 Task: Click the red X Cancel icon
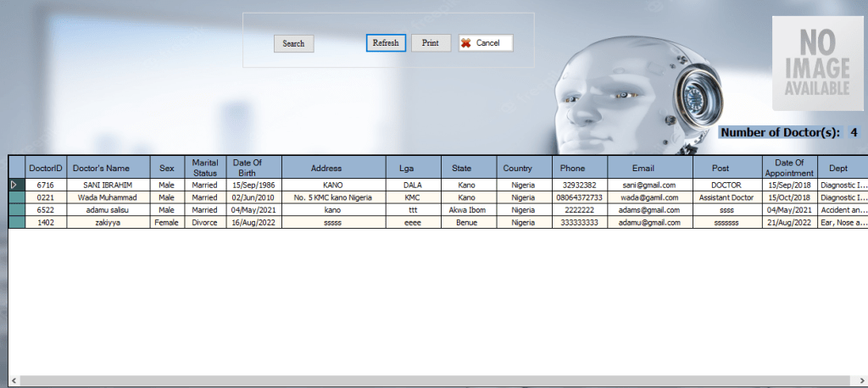[465, 43]
